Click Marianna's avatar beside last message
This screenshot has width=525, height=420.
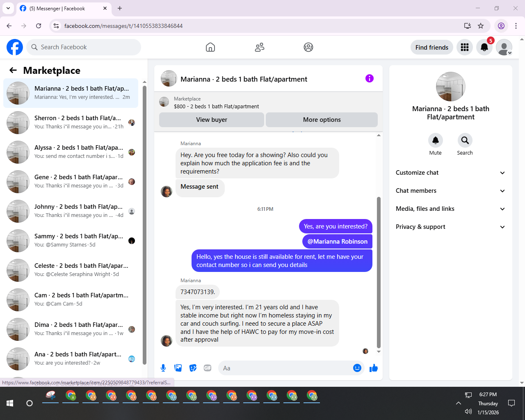point(167,340)
